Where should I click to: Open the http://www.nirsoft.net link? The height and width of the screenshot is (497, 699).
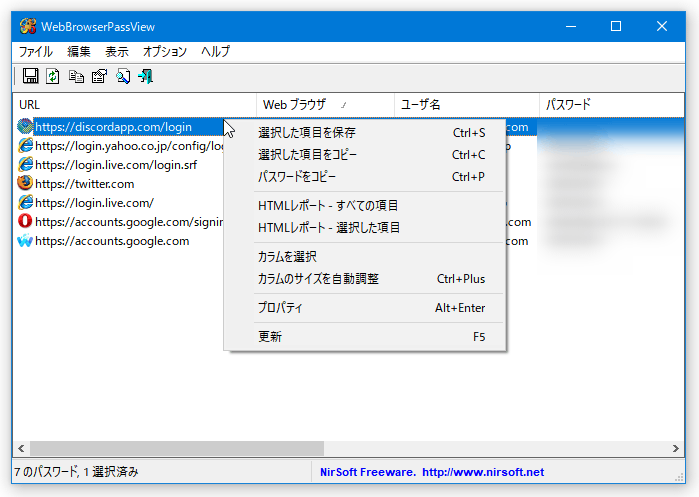click(483, 472)
